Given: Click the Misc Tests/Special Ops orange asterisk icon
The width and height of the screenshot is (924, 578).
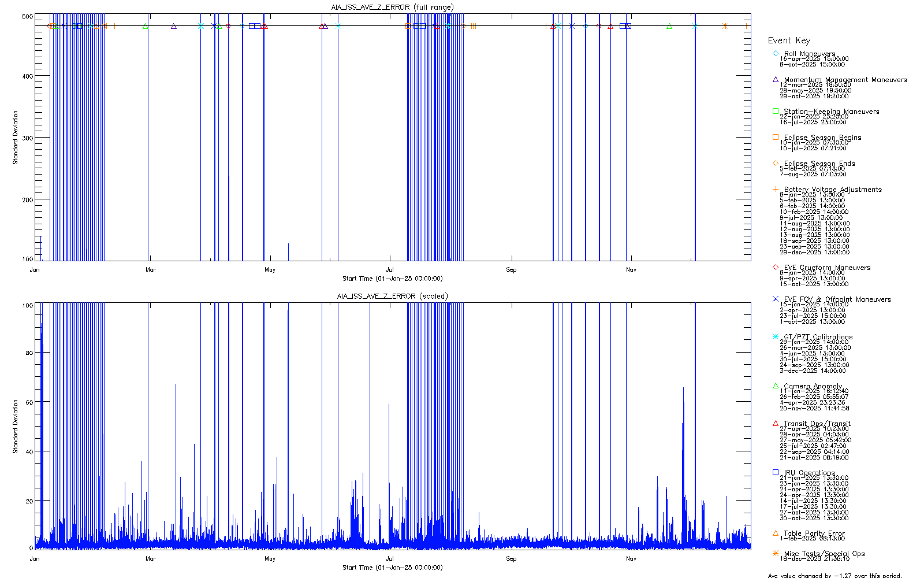Looking at the screenshot, I should click(x=775, y=553).
